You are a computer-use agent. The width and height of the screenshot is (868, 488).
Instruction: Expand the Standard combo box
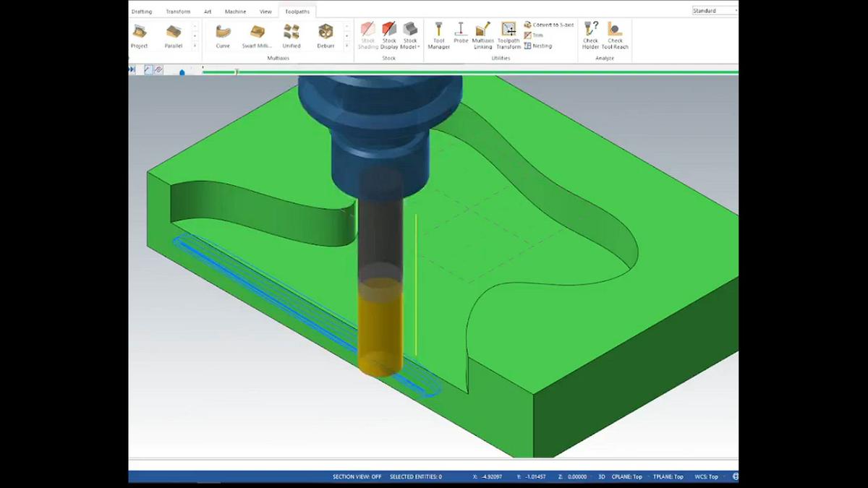(736, 11)
